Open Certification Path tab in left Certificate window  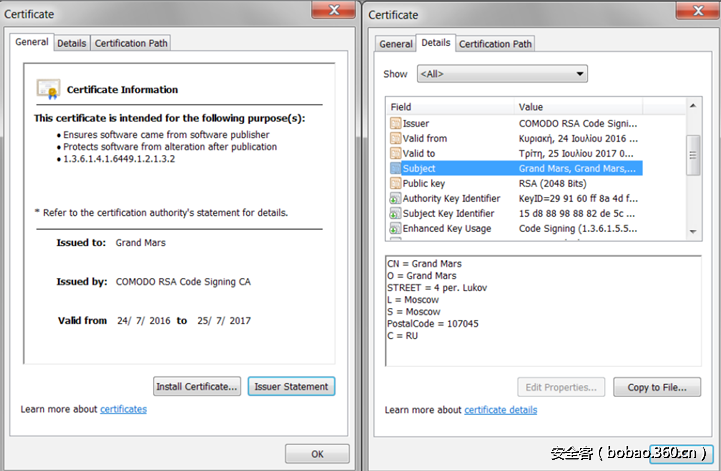(131, 43)
